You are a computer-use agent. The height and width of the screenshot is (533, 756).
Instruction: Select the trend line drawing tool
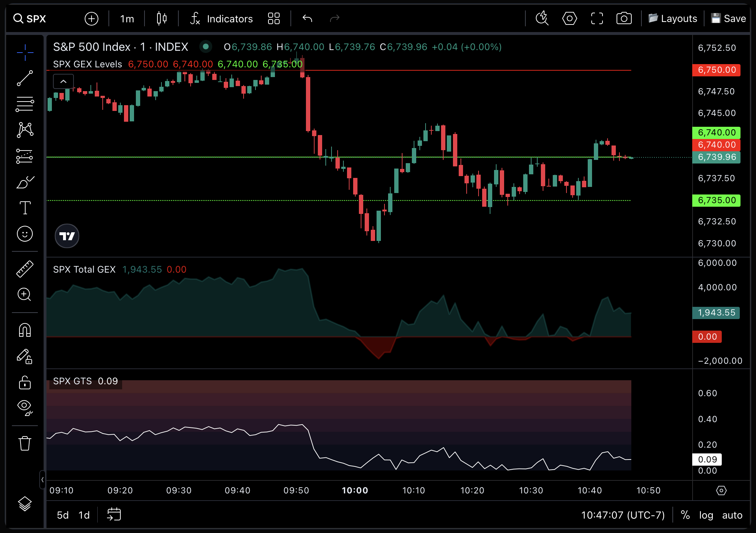(25, 78)
